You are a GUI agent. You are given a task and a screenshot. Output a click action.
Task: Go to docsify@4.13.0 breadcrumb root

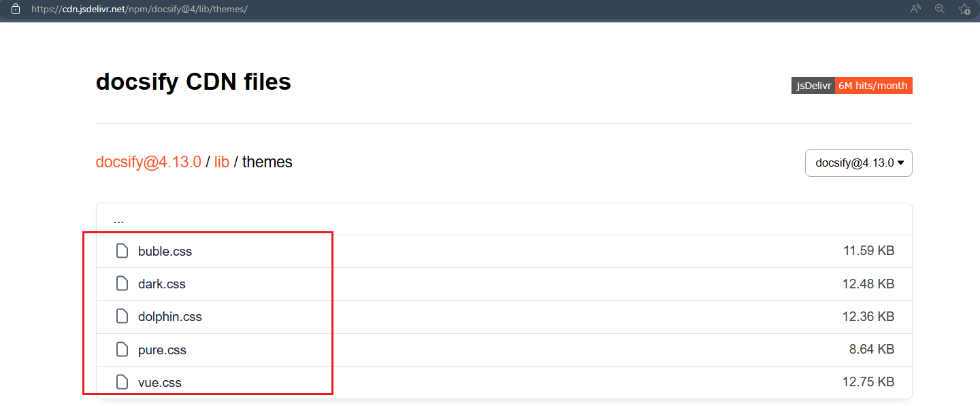pyautogui.click(x=148, y=162)
